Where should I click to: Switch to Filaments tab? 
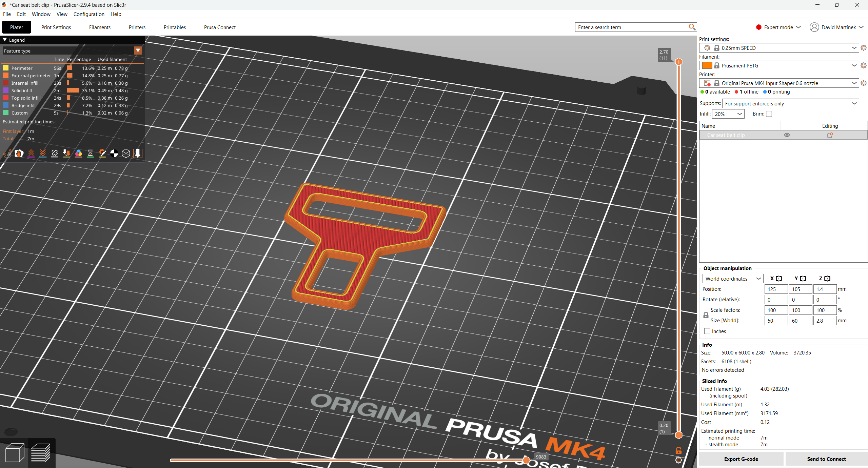(x=100, y=27)
